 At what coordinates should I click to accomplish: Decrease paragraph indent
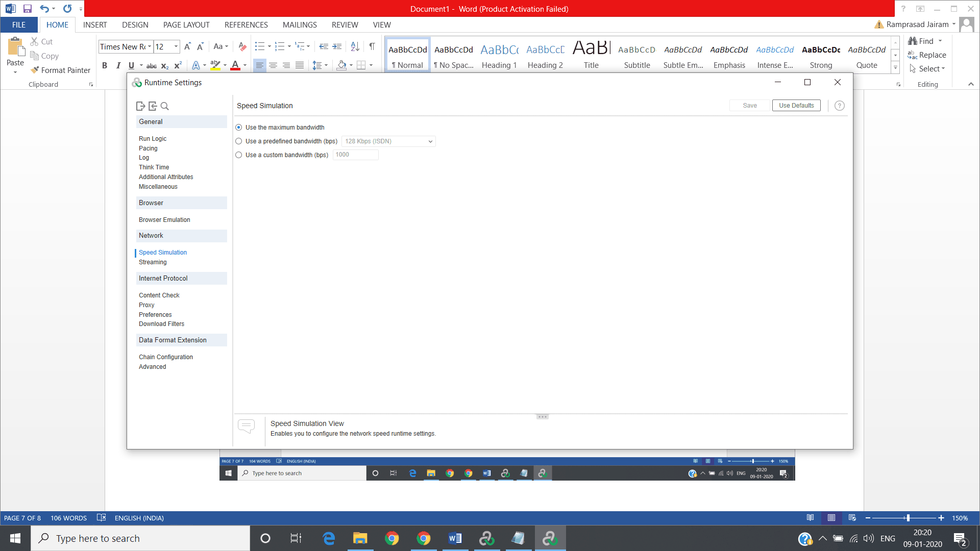[324, 46]
